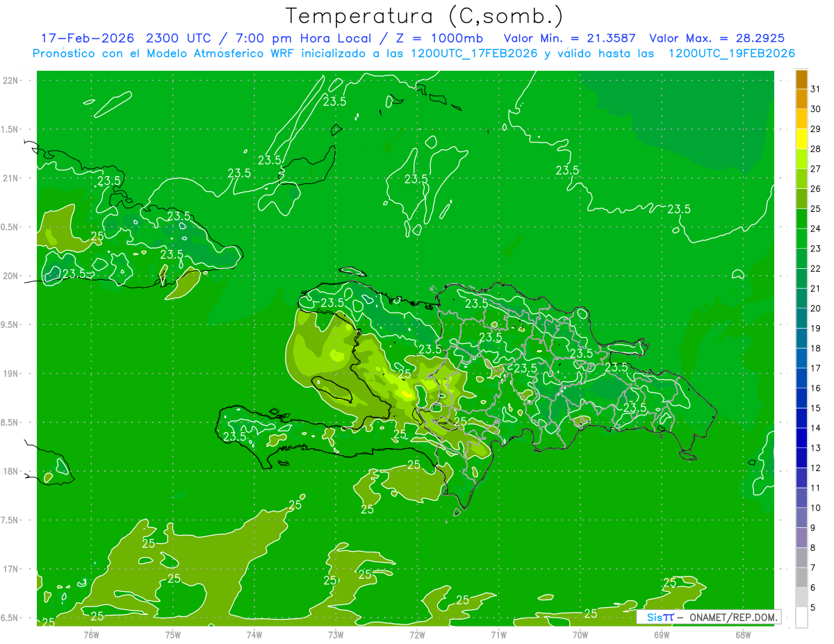Screen dimensions: 834x644
Task: Click the 15 label on the color scale
Action: click(816, 408)
